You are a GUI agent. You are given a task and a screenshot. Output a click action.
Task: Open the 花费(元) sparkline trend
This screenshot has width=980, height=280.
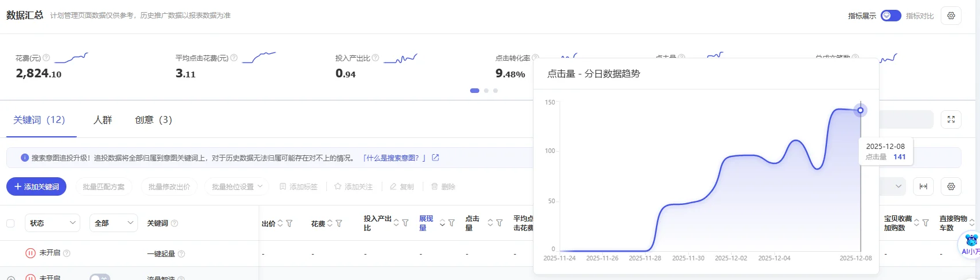[71, 57]
